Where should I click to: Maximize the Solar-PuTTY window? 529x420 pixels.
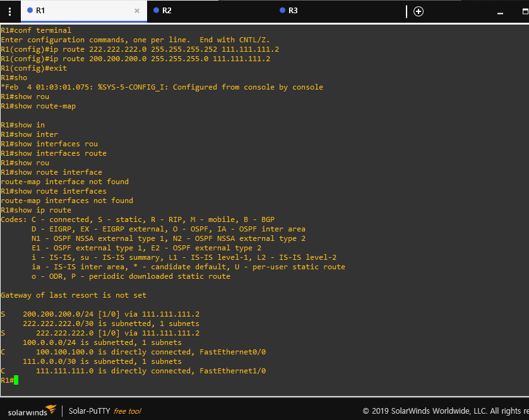click(x=525, y=11)
